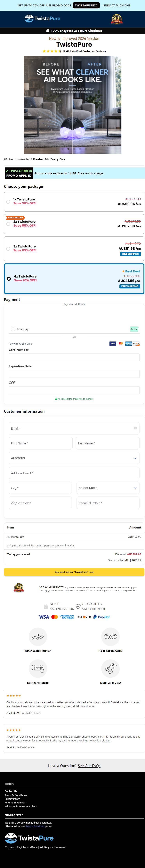Viewport: 145px width, 868px height.
Task: Select the 1x TwistaPure package radio
Action: pos(8,201)
